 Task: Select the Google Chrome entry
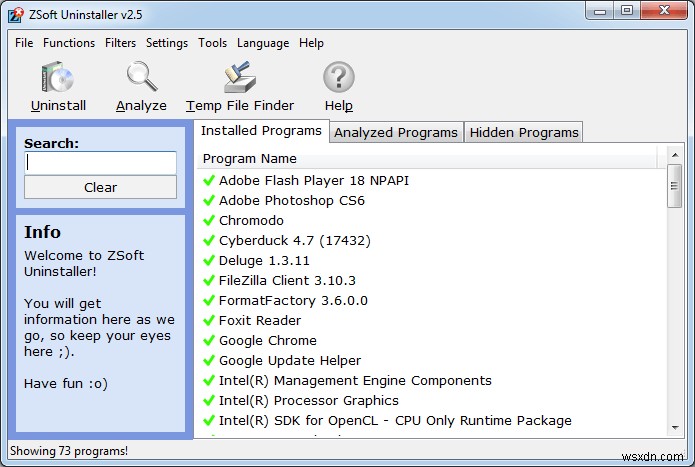[x=268, y=340]
